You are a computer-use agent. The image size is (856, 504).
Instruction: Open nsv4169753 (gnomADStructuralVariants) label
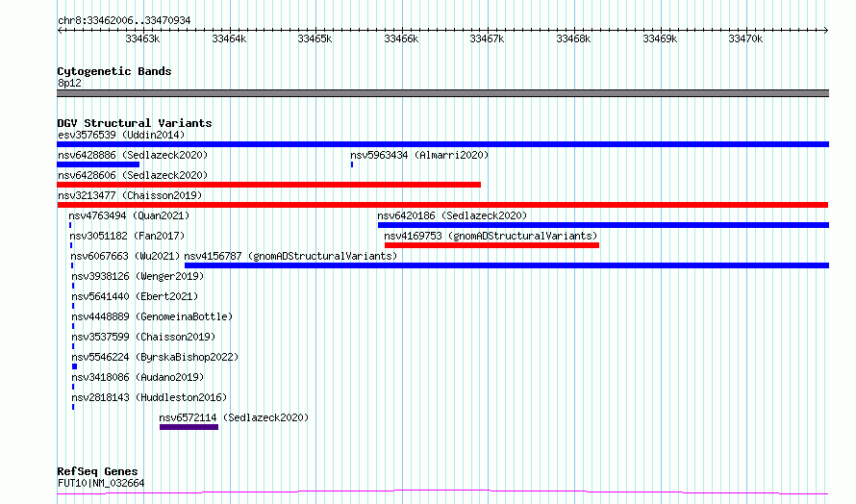[x=491, y=236]
